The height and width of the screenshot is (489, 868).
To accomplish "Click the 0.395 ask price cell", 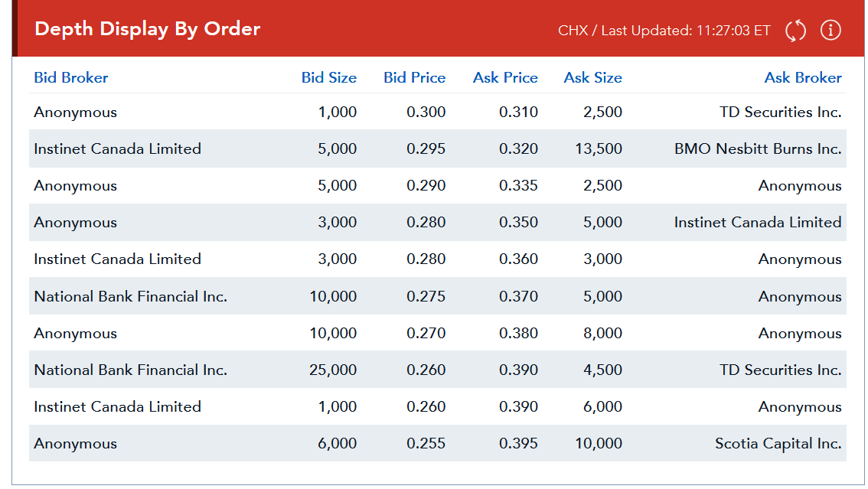I will pyautogui.click(x=518, y=444).
